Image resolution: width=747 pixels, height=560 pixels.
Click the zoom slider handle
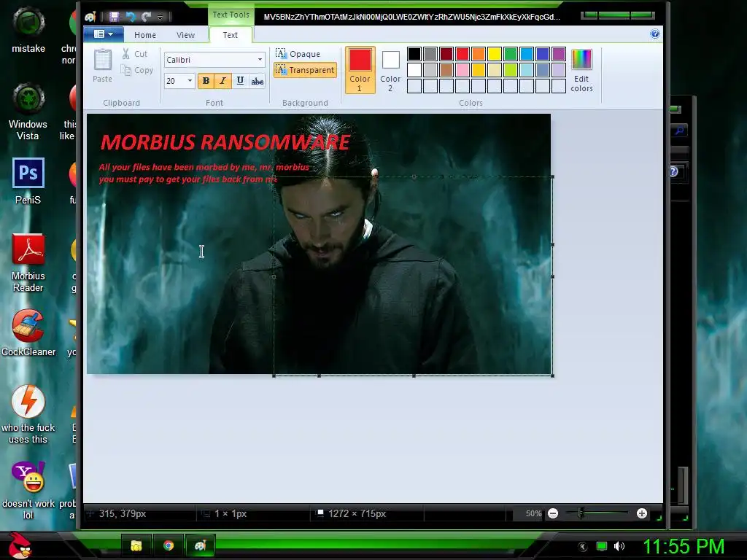tap(580, 513)
